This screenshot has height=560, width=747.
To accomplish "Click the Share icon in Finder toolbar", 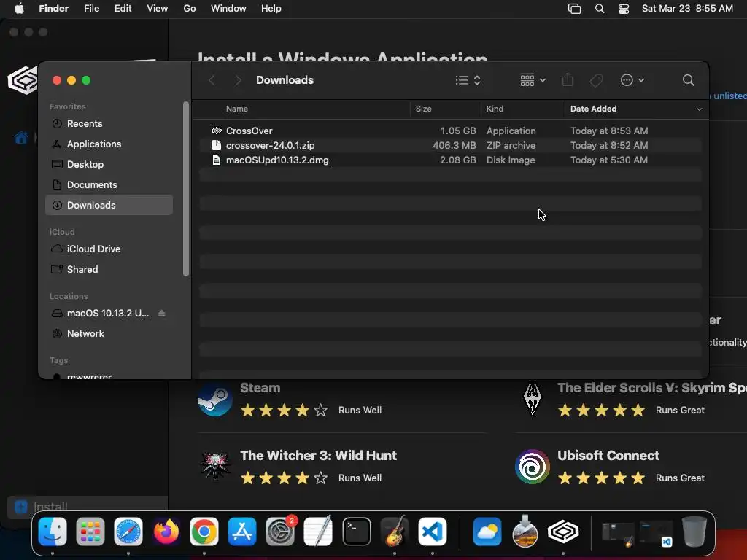I will (568, 80).
